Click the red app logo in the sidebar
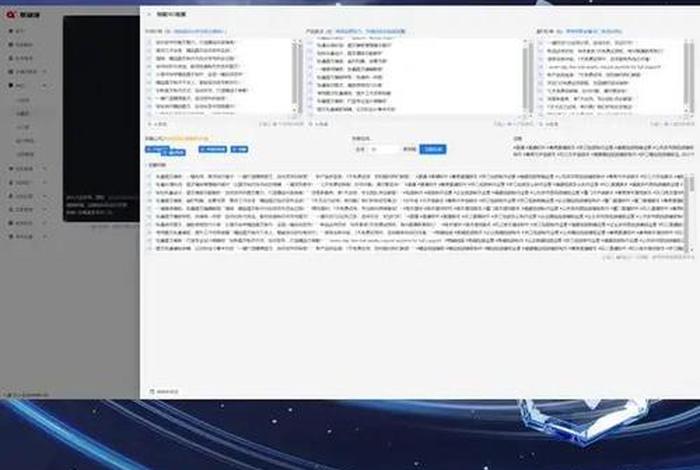700x470 pixels. [x=10, y=15]
